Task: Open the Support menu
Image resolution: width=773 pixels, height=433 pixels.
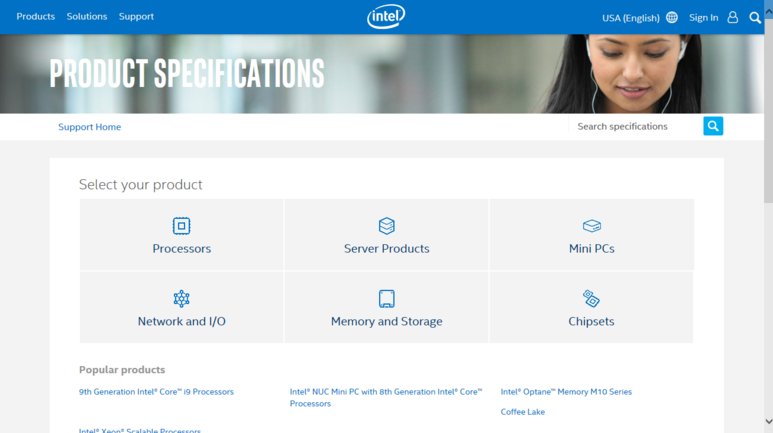Action: 136,16
